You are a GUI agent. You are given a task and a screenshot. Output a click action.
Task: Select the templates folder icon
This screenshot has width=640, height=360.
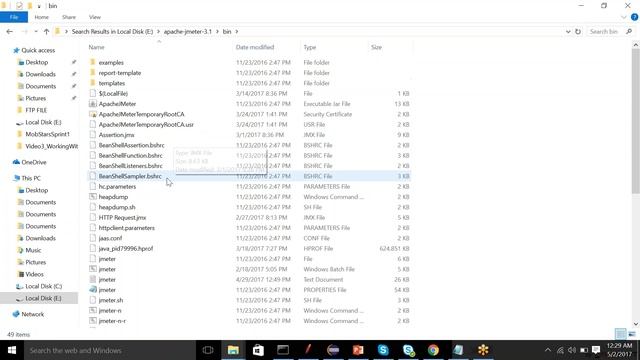pyautogui.click(x=93, y=83)
